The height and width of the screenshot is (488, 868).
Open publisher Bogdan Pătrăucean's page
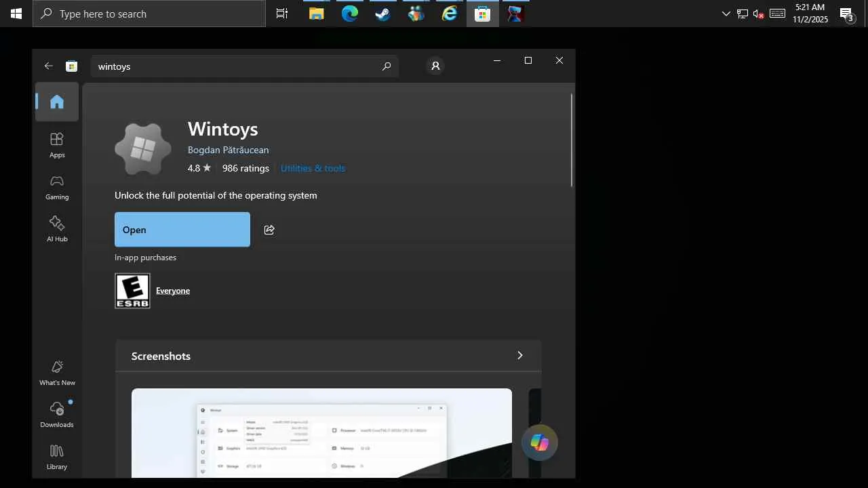[x=228, y=150]
